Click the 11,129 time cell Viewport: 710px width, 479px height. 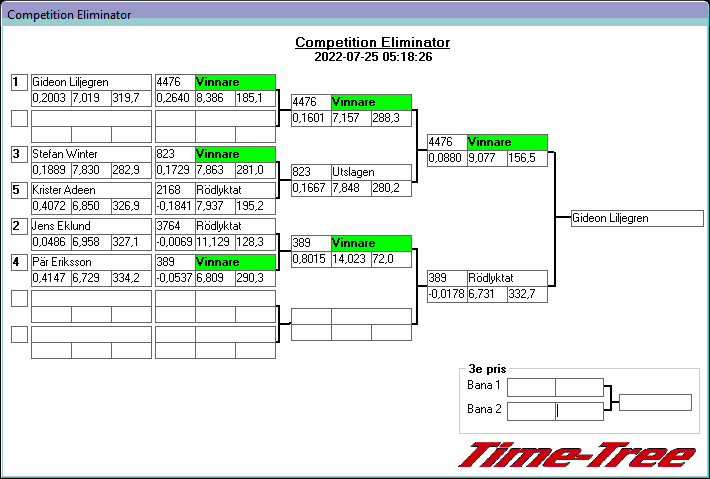tap(216, 242)
